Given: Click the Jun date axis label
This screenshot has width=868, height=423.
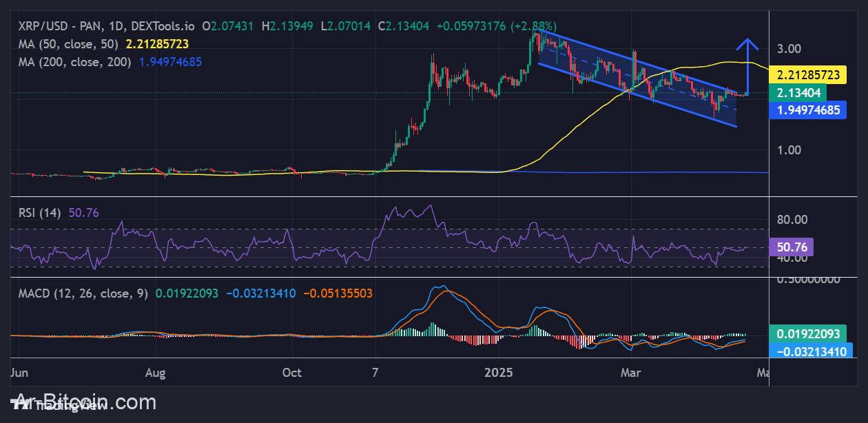Looking at the screenshot, I should [19, 373].
